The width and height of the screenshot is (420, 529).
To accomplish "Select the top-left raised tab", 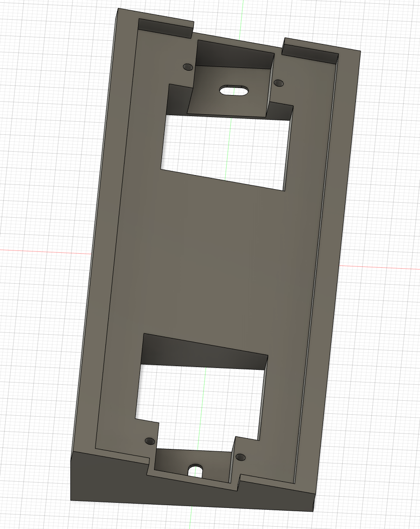I will [166, 28].
